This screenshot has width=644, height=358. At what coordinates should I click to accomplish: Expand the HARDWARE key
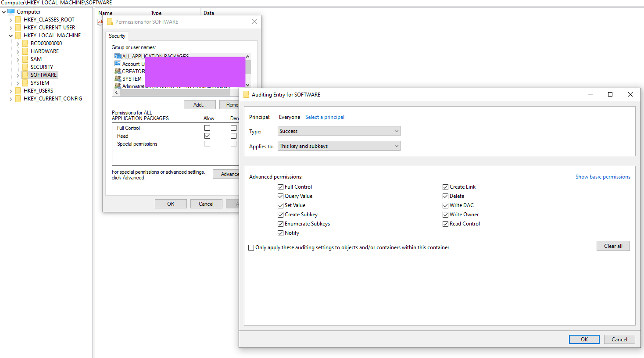tap(18, 51)
